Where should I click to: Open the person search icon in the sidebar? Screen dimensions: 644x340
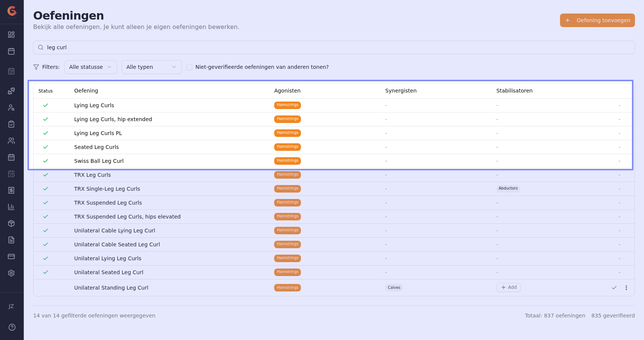coord(11,108)
